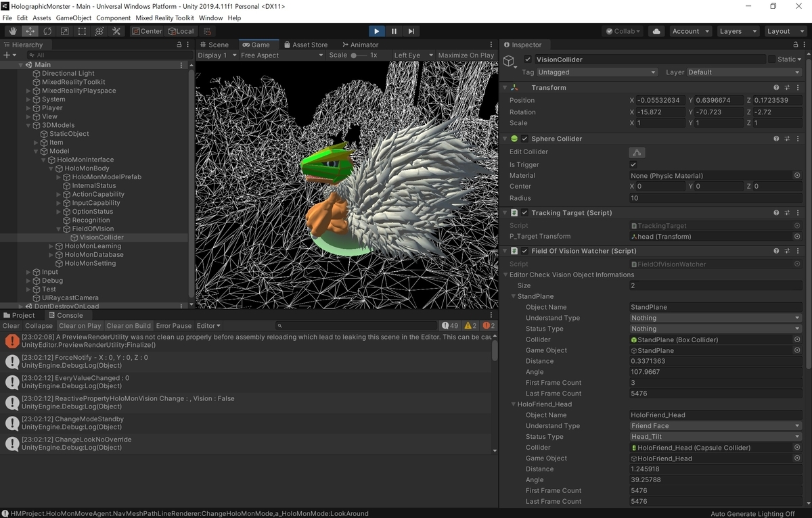
Task: Collapse the FieldOfVision tree item
Action: pyautogui.click(x=59, y=229)
